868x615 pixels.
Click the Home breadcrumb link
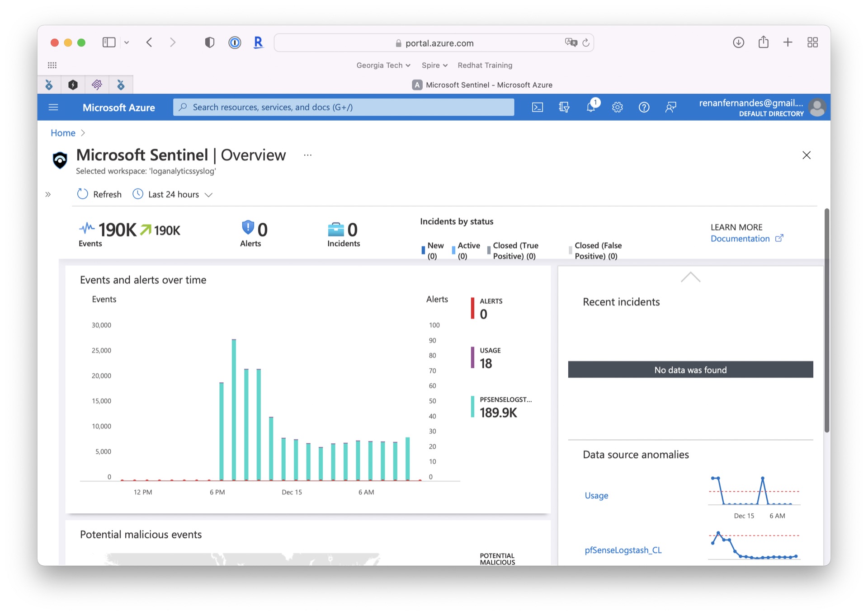click(x=63, y=133)
